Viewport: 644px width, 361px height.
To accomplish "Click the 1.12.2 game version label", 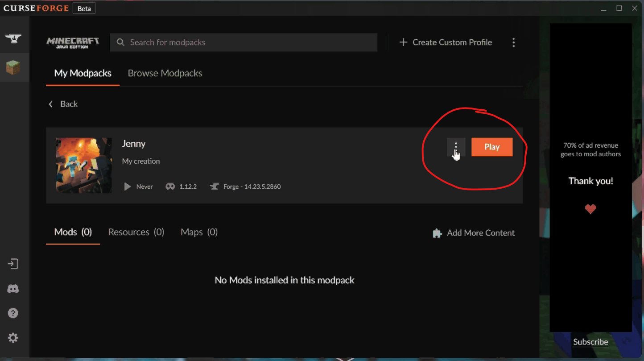I will click(x=188, y=187).
